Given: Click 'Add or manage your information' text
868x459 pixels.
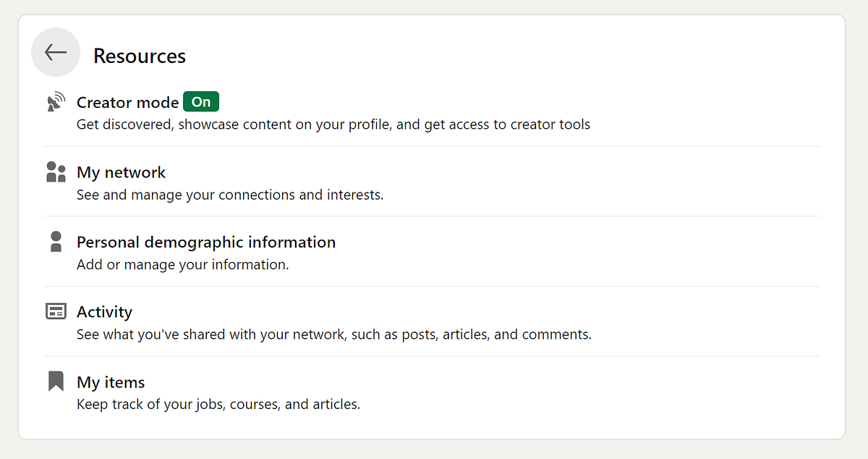Looking at the screenshot, I should (x=183, y=265).
